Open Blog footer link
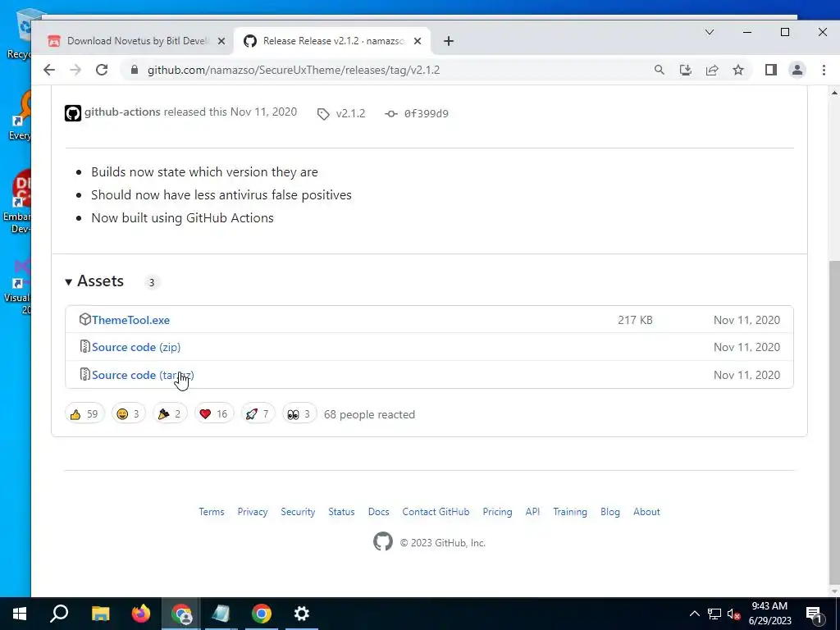840x630 pixels. click(610, 512)
